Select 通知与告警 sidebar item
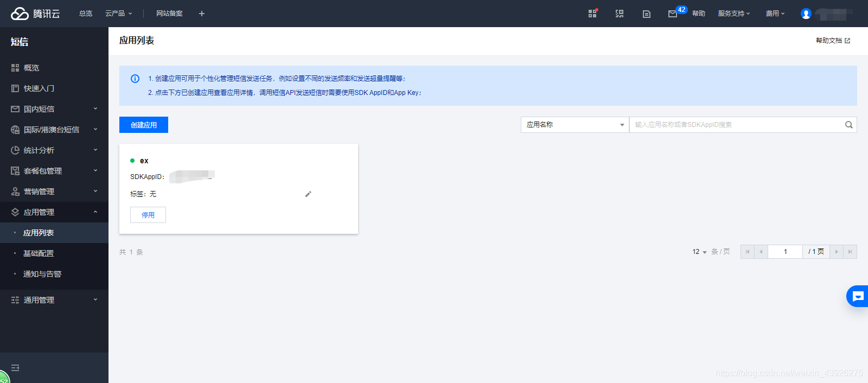 pos(54,274)
